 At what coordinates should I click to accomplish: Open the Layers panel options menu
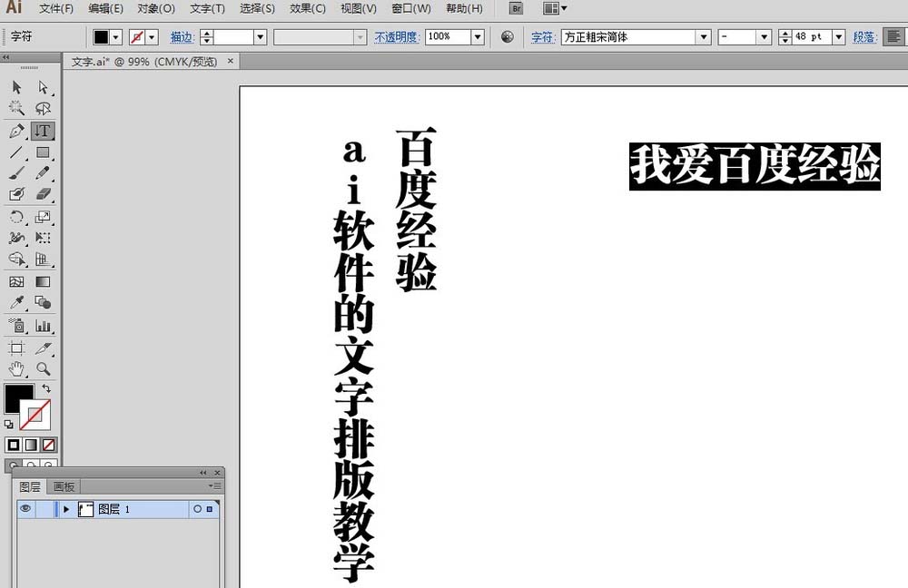point(215,486)
